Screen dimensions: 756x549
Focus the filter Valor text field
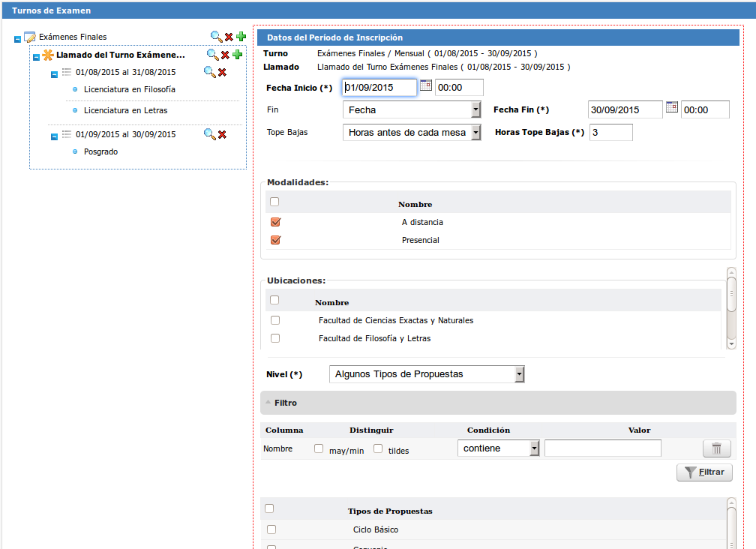603,448
